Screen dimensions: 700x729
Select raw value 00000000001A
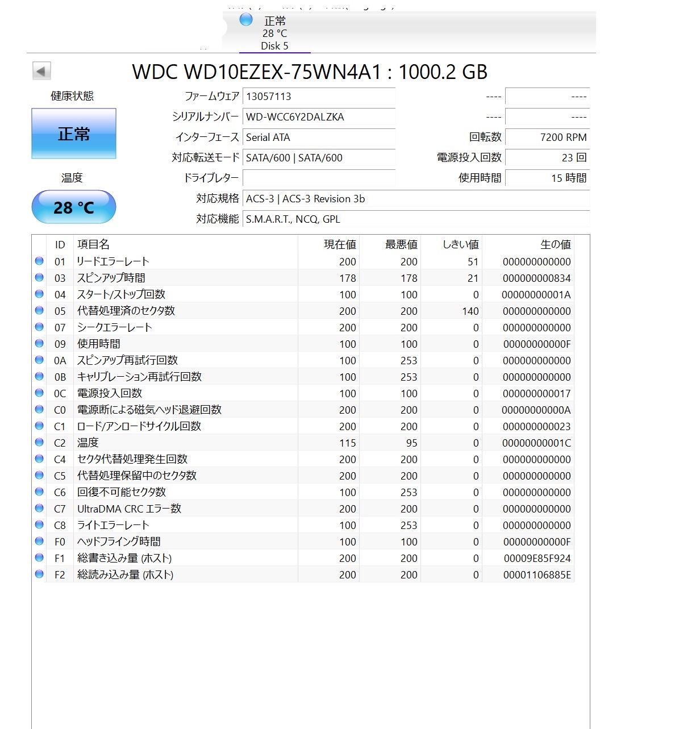click(536, 295)
